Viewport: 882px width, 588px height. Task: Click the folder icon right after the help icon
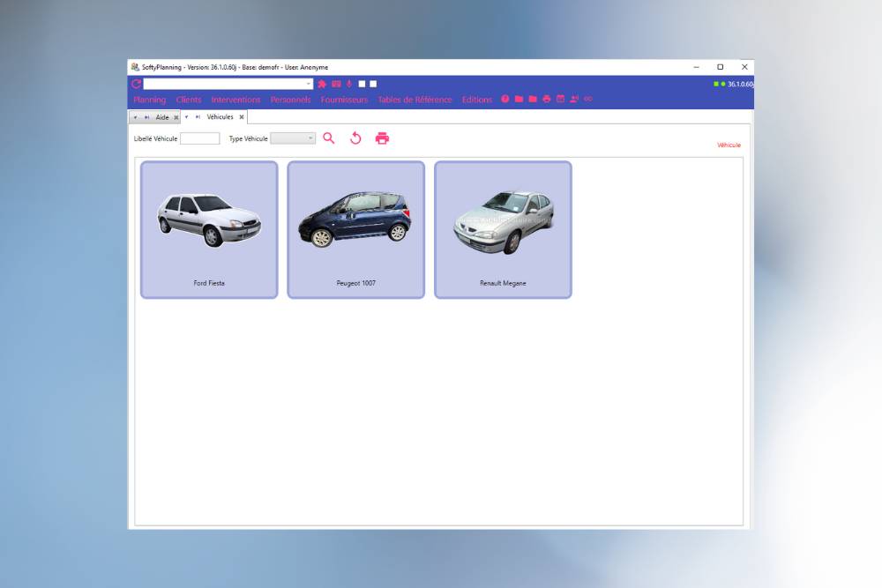[x=519, y=99]
